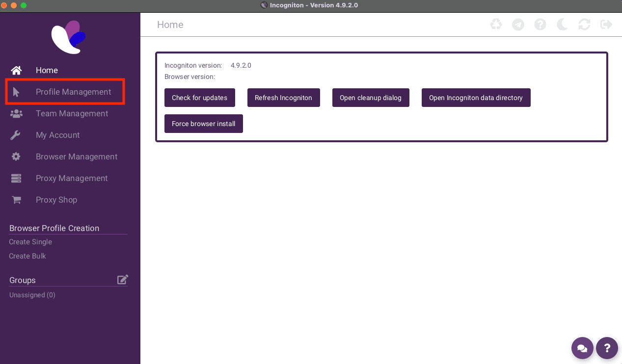
Task: Click the Groups edit pencil icon
Action: (x=122, y=279)
